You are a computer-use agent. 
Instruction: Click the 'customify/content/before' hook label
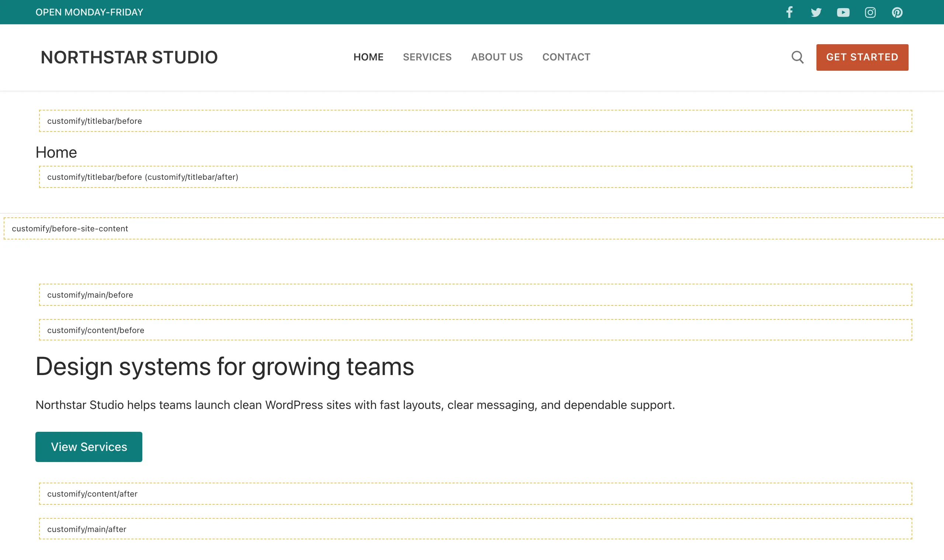click(x=96, y=330)
